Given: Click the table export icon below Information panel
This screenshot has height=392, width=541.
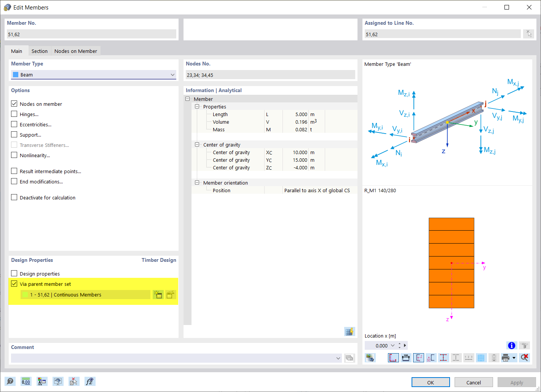Looking at the screenshot, I should 349,331.
